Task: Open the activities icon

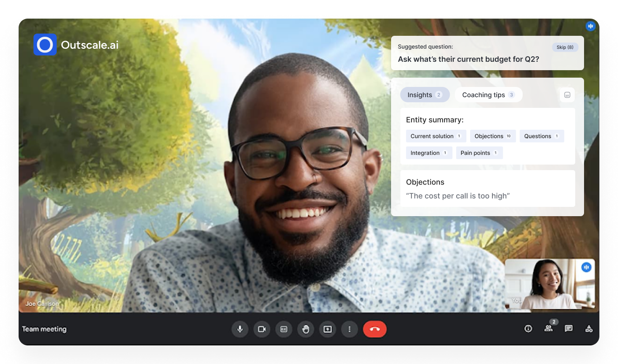Action: [589, 329]
